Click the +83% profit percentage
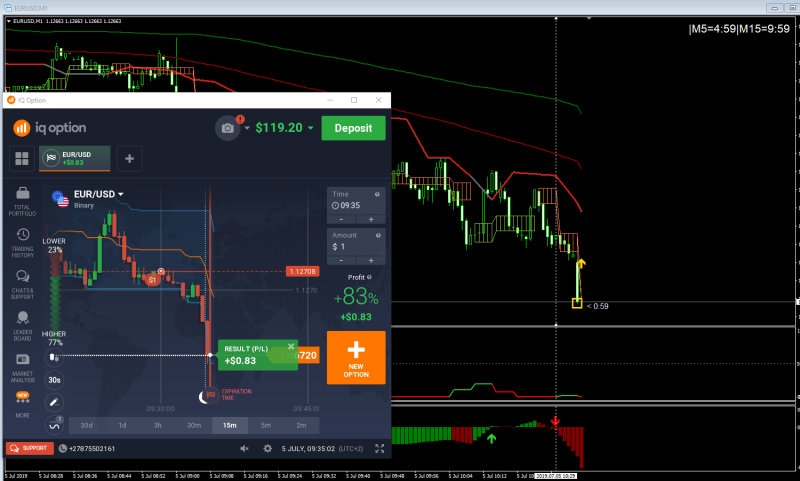Screen dimensions: 800x481 point(356,297)
